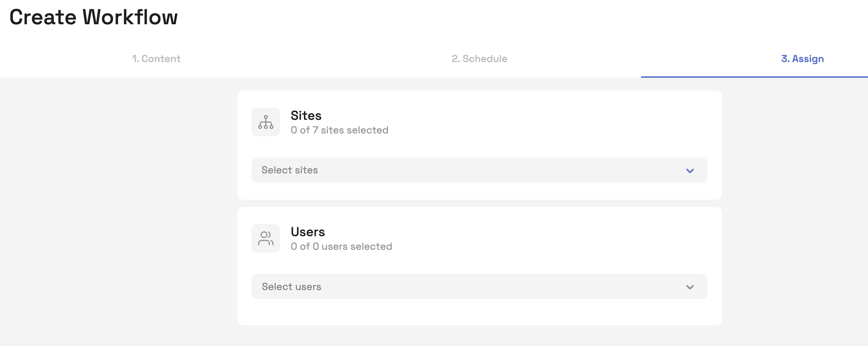Click the Users people icon

[266, 238]
